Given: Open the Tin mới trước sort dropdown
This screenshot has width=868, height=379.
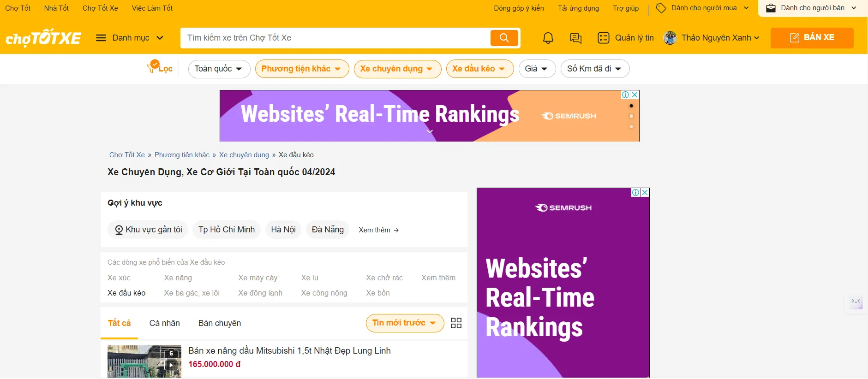Looking at the screenshot, I should (x=405, y=323).
